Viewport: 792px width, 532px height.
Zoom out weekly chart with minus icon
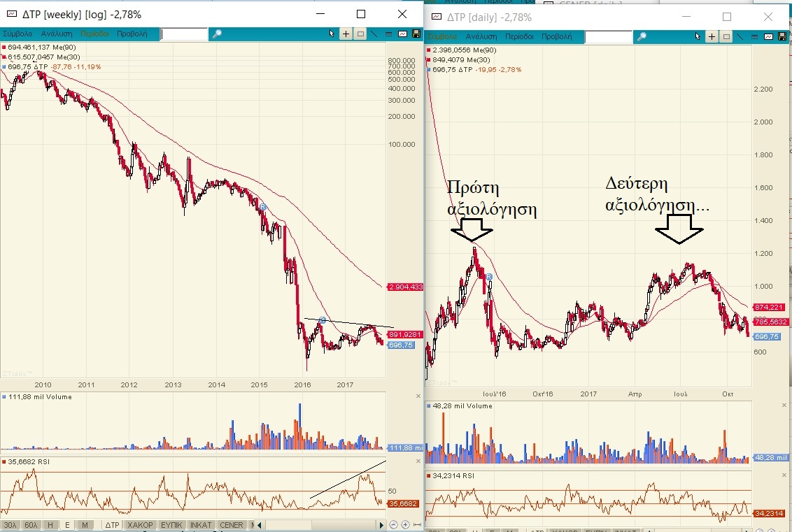pyautogui.click(x=394, y=524)
